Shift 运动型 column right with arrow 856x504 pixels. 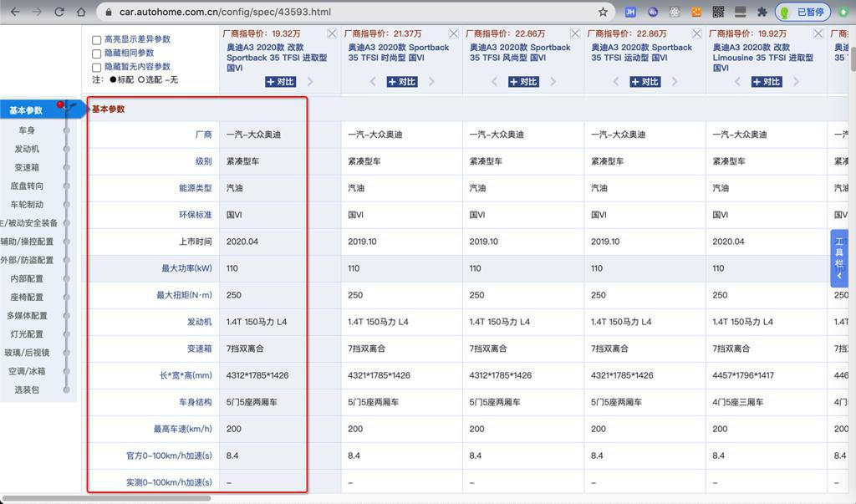point(675,81)
